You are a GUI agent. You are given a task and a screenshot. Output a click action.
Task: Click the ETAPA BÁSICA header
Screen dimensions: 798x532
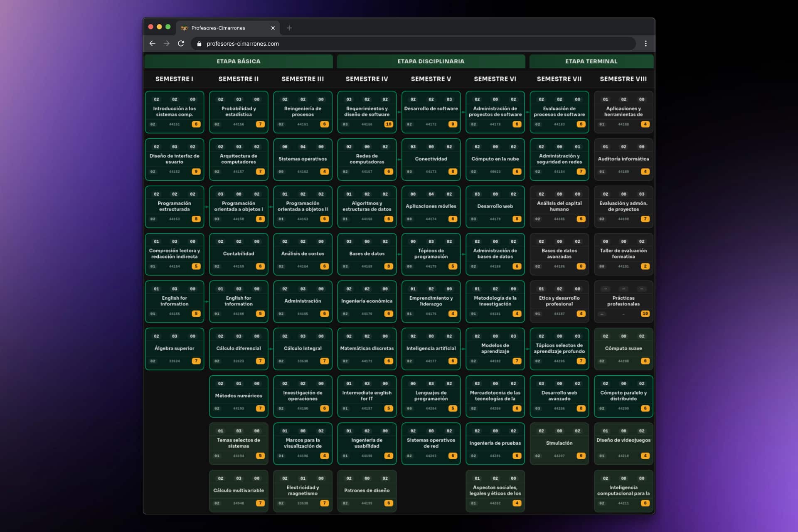239,61
